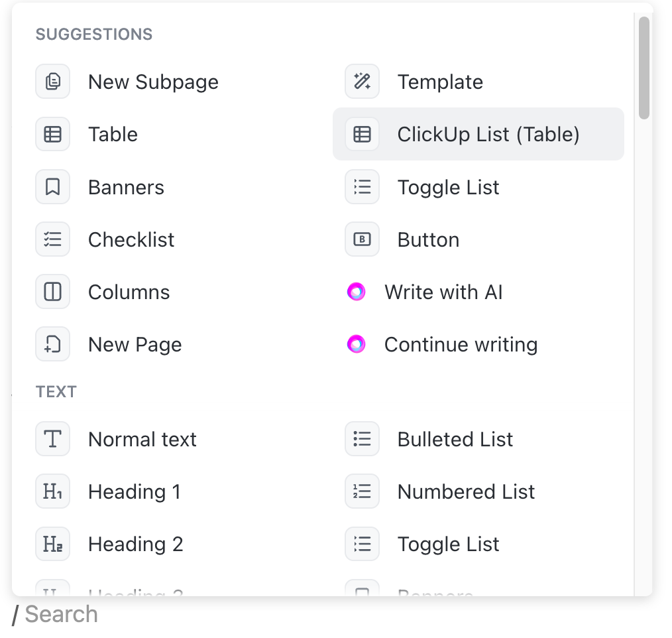Viewport: 672px width, 638px height.
Task: Select Continue writing AI option
Action: 461,345
